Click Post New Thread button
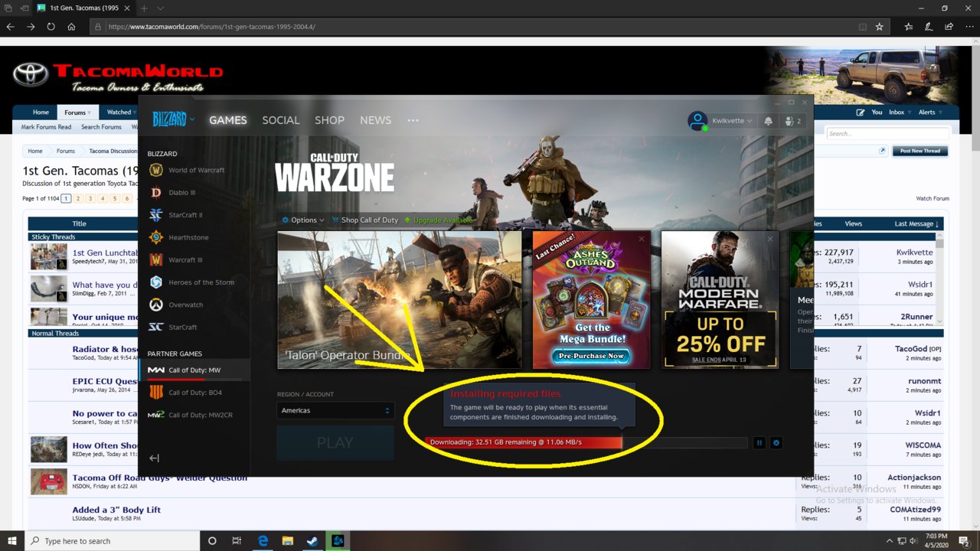Viewport: 980px width, 551px height. tap(920, 151)
